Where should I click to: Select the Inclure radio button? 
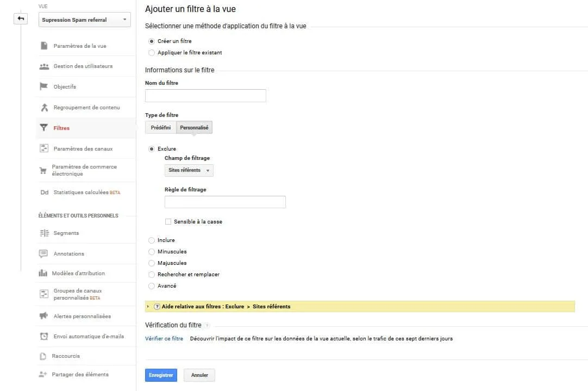[152, 240]
